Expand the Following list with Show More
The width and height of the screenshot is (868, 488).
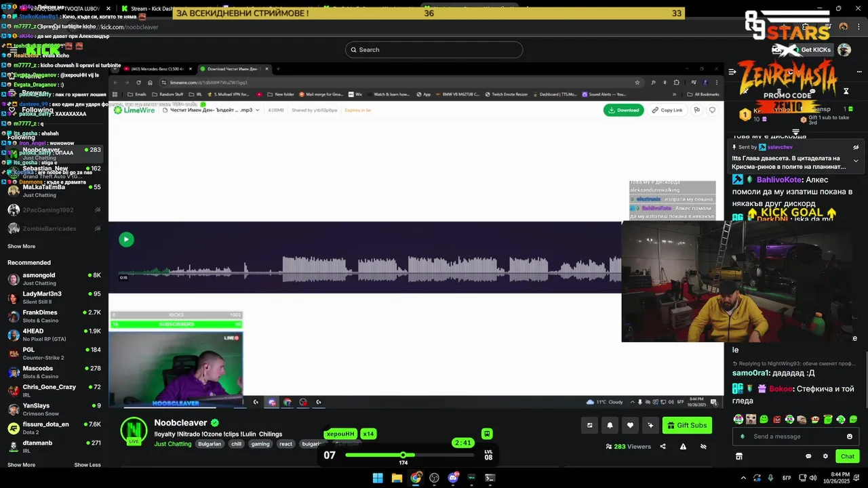click(21, 246)
